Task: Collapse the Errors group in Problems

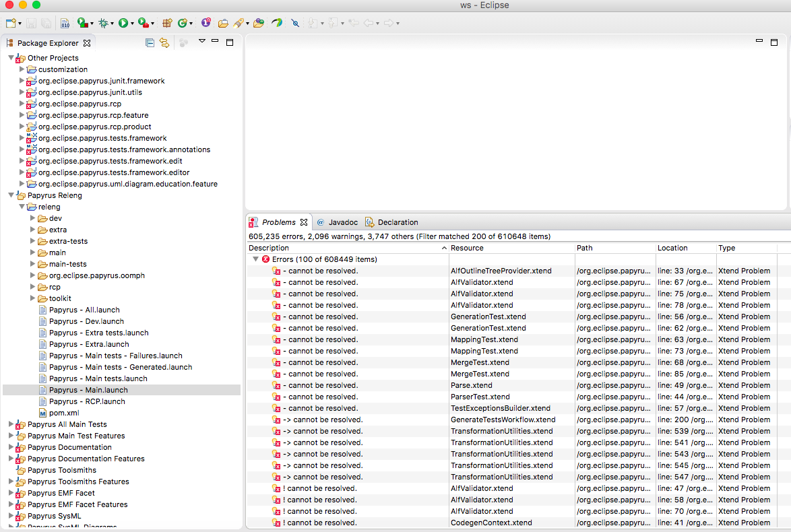Action: click(256, 259)
